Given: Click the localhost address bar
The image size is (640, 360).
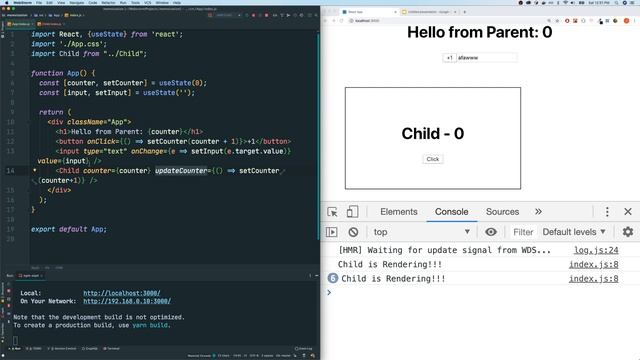Looking at the screenshot, I should pyautogui.click(x=447, y=20).
